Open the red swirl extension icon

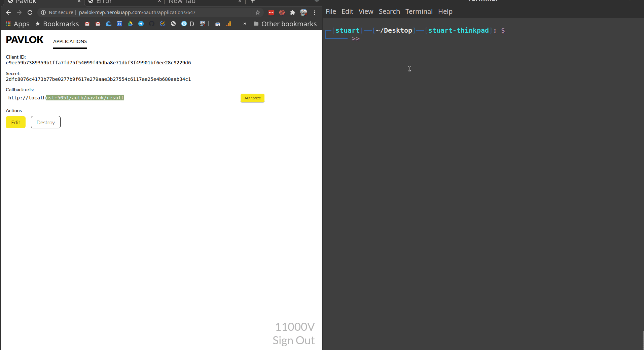[282, 12]
